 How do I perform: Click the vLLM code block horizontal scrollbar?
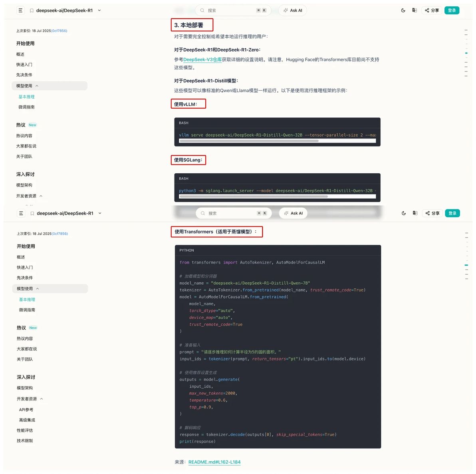coord(249,141)
